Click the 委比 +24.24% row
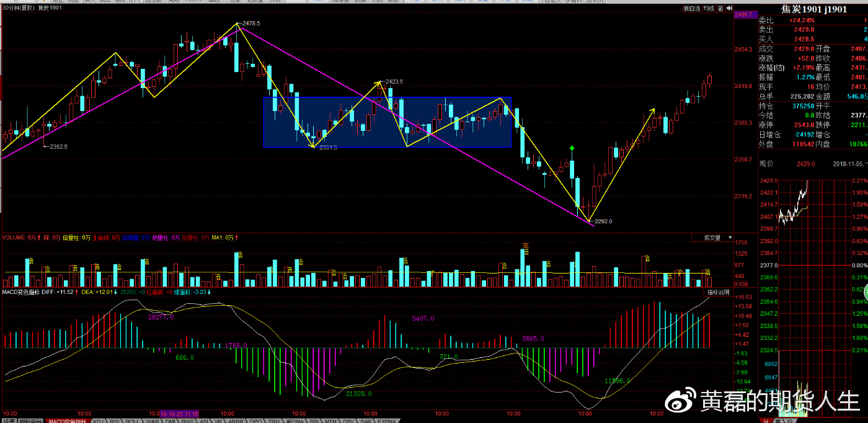The image size is (868, 423). tap(813, 20)
